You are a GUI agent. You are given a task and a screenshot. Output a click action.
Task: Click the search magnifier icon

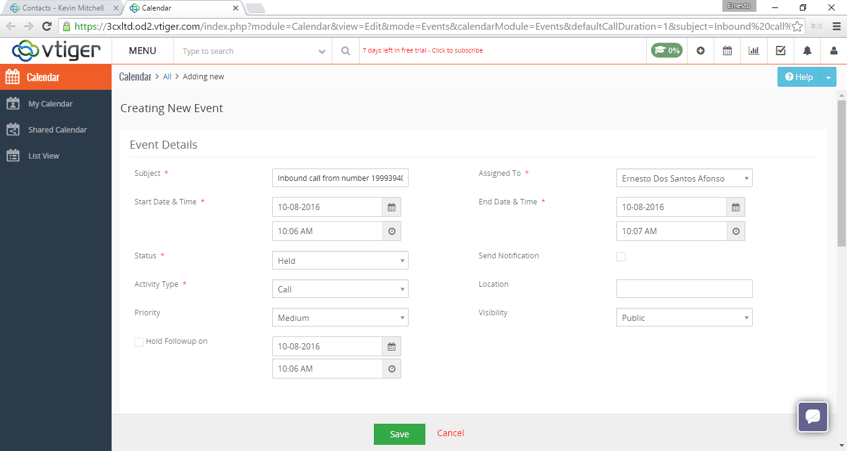(x=346, y=51)
